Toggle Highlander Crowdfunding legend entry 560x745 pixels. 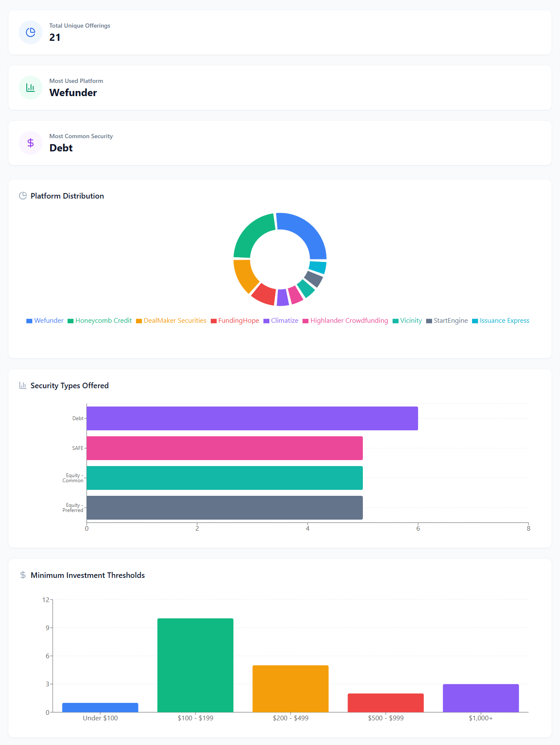tap(345, 321)
